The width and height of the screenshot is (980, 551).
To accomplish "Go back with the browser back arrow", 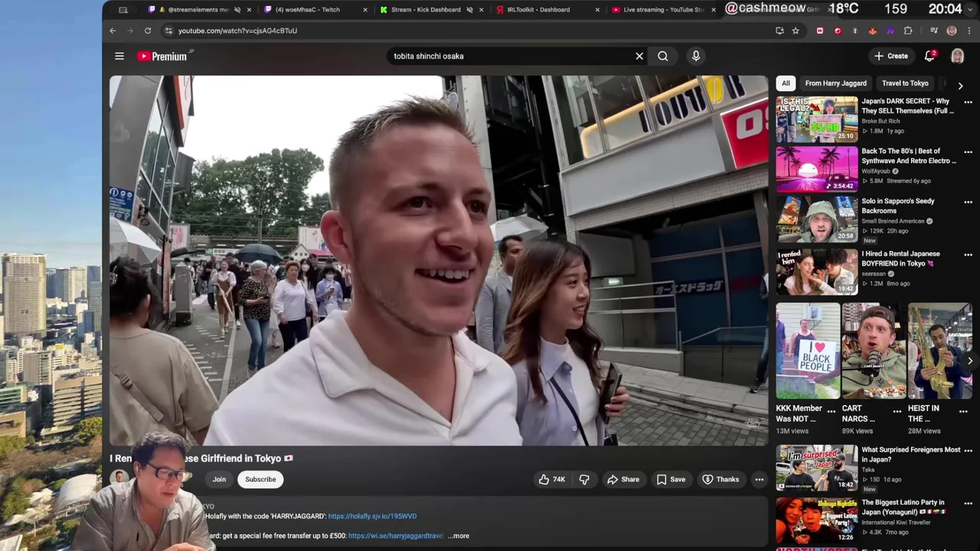I will coord(113,31).
